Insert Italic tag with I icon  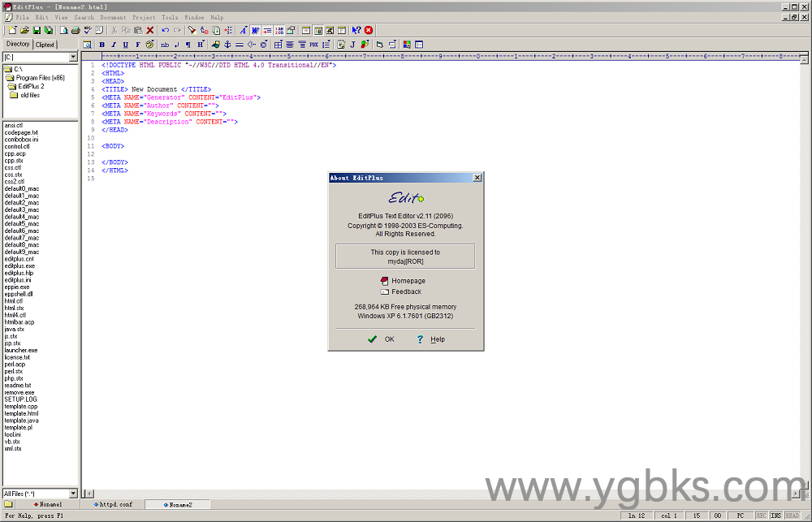point(114,45)
